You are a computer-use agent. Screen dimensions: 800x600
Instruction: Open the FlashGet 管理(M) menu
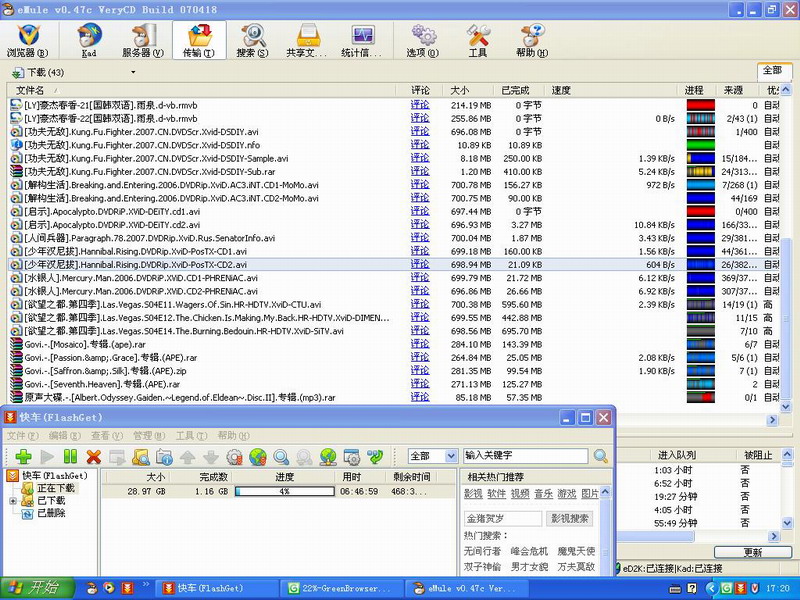[x=149, y=435]
